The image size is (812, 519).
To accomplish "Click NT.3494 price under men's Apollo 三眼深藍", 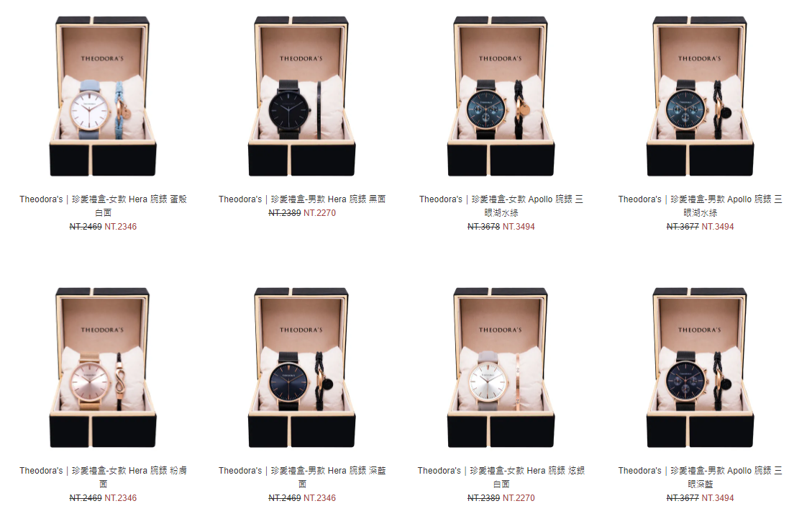I will 718,497.
